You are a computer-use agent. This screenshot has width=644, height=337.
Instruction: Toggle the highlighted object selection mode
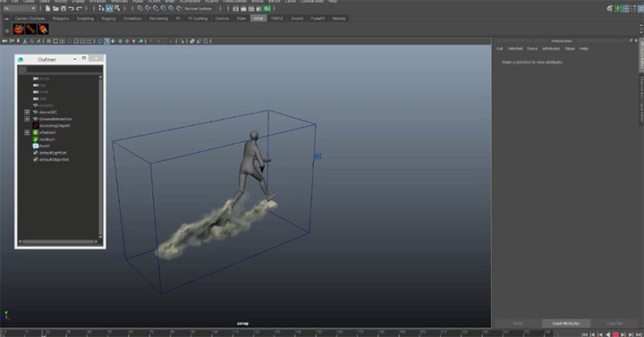click(109, 8)
